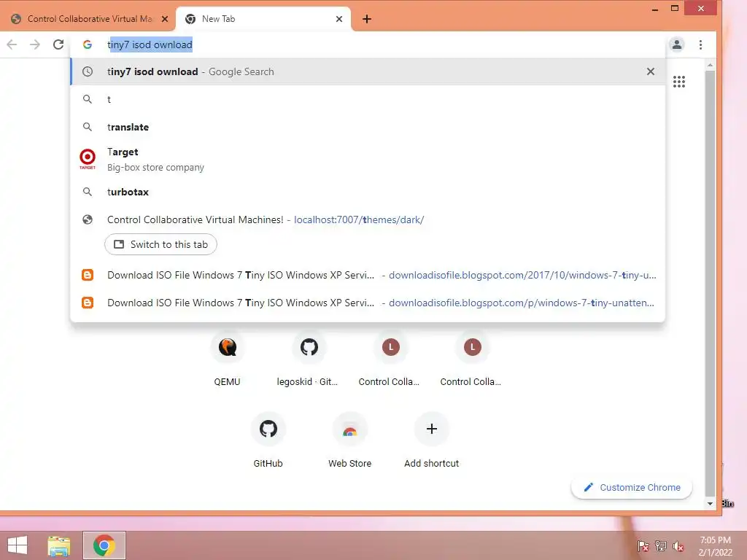Click the Customize Chrome button
The image size is (747, 560).
click(x=632, y=488)
